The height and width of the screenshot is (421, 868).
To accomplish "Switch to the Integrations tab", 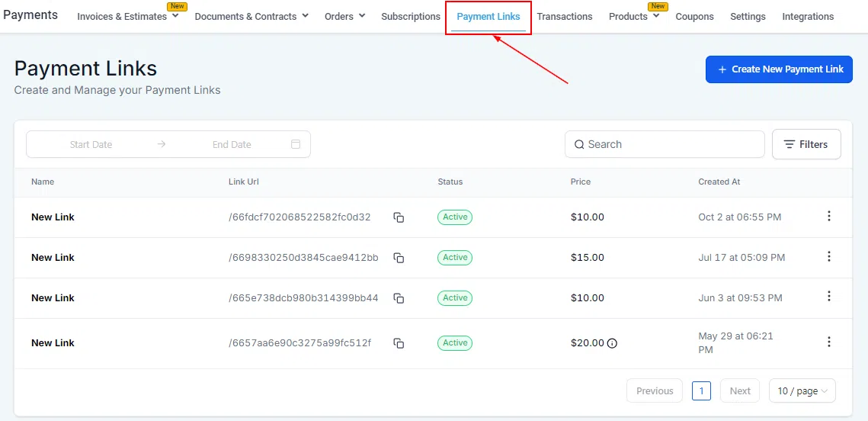I will coord(808,17).
